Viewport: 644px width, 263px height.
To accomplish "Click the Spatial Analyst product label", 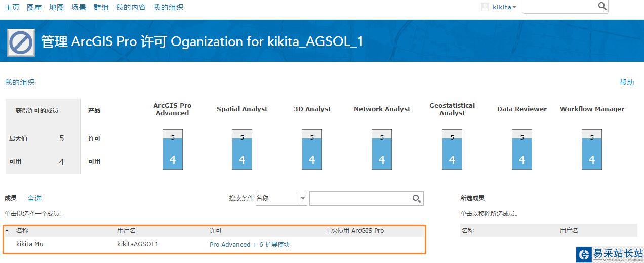I will 242,109.
